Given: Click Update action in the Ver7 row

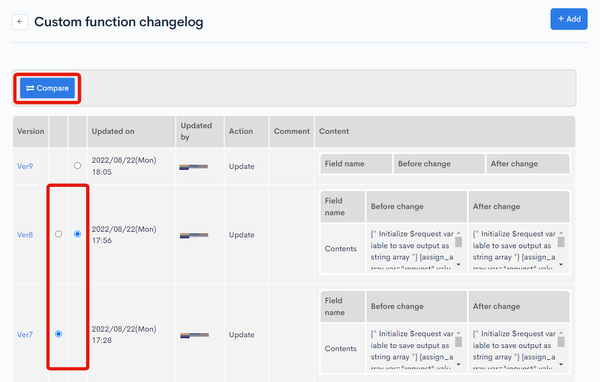Looking at the screenshot, I should (241, 335).
